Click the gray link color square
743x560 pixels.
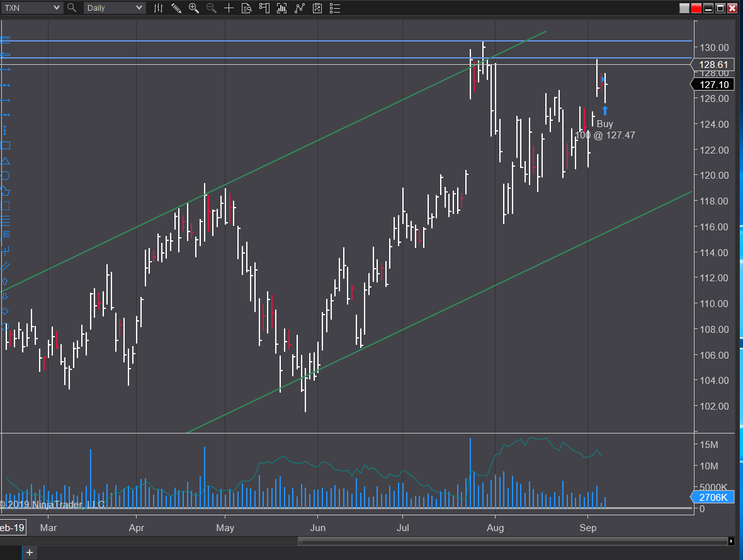point(684,8)
